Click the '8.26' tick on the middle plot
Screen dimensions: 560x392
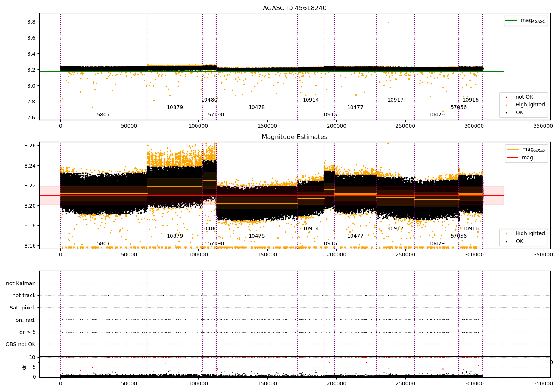(29, 146)
